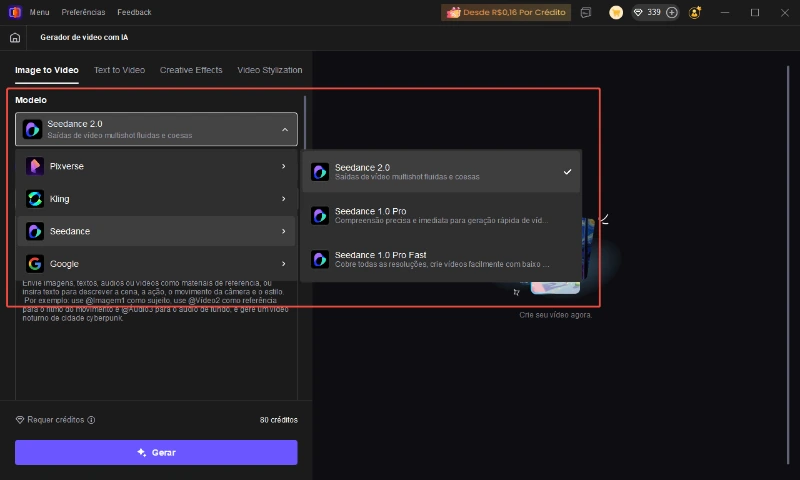Viewport: 800px width, 480px height.
Task: Expand the Seedance submenu arrow
Action: point(284,232)
